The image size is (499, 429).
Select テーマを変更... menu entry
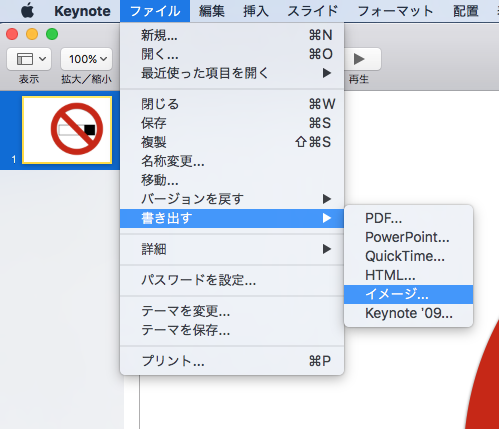232,312
